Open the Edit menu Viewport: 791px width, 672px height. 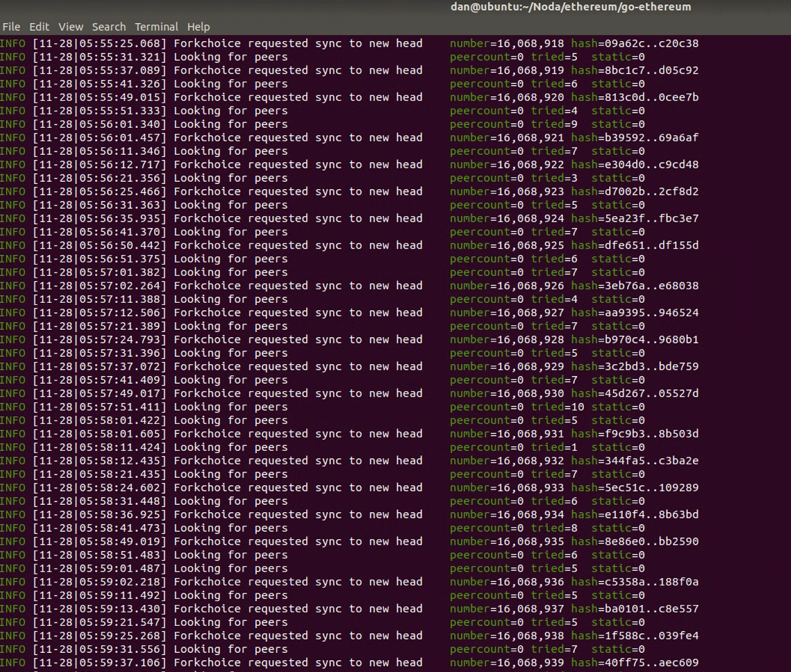coord(38,26)
